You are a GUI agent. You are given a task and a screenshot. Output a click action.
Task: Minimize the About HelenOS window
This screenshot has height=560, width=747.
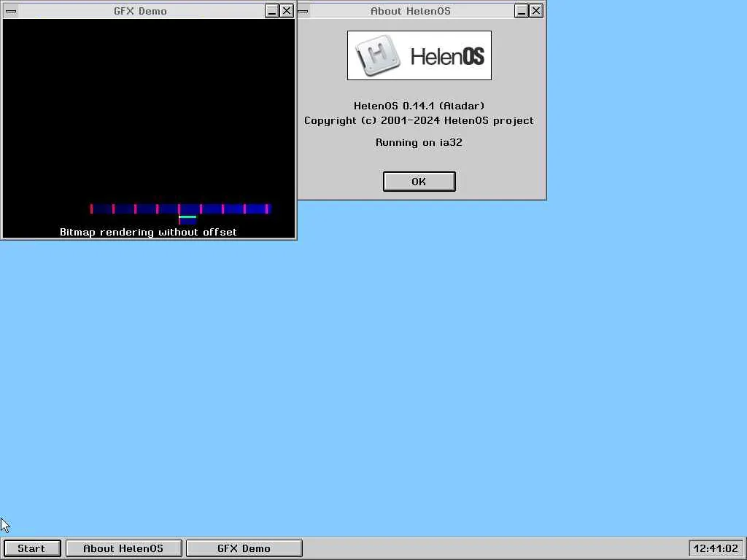tap(521, 11)
